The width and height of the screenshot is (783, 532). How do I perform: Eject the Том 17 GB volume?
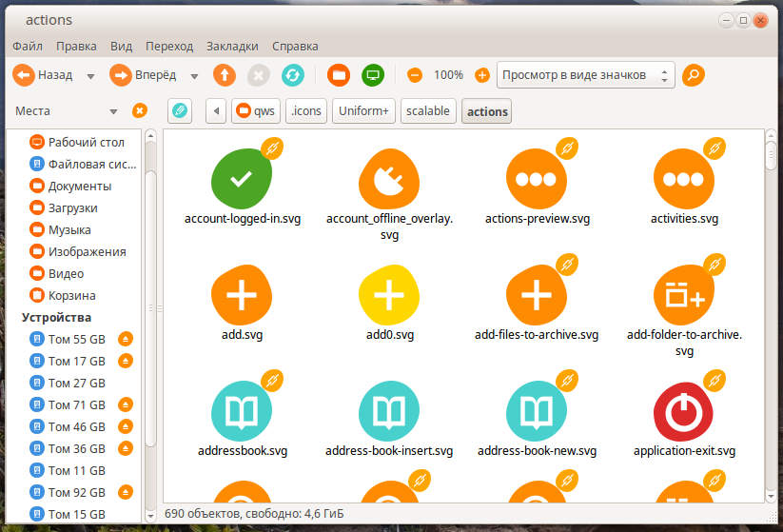click(x=126, y=361)
